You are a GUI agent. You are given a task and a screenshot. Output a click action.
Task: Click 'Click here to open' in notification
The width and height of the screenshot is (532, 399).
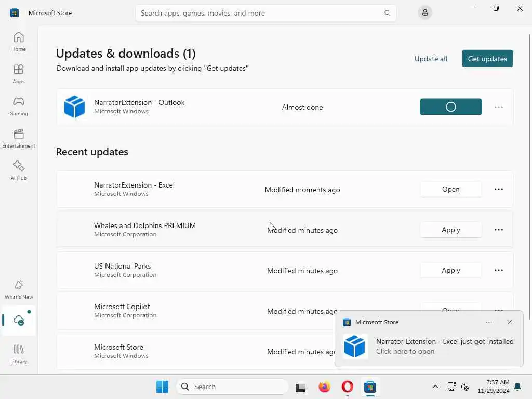click(x=405, y=352)
